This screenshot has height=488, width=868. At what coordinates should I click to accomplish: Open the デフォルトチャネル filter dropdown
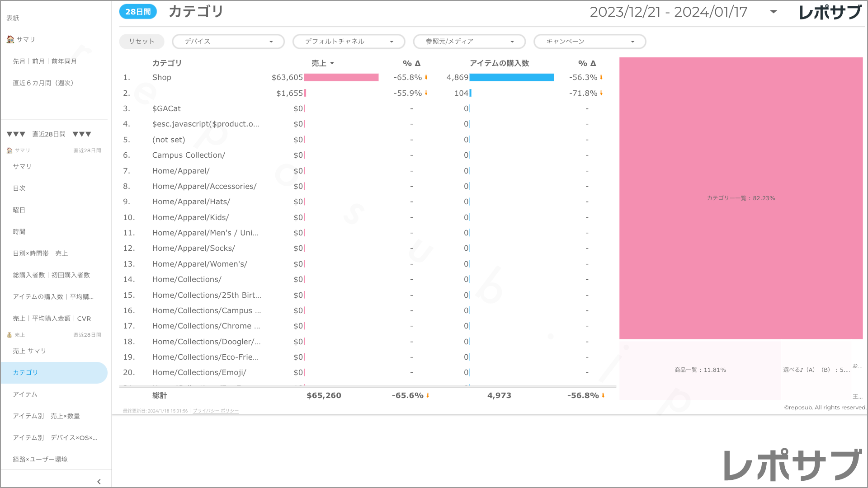(x=349, y=42)
